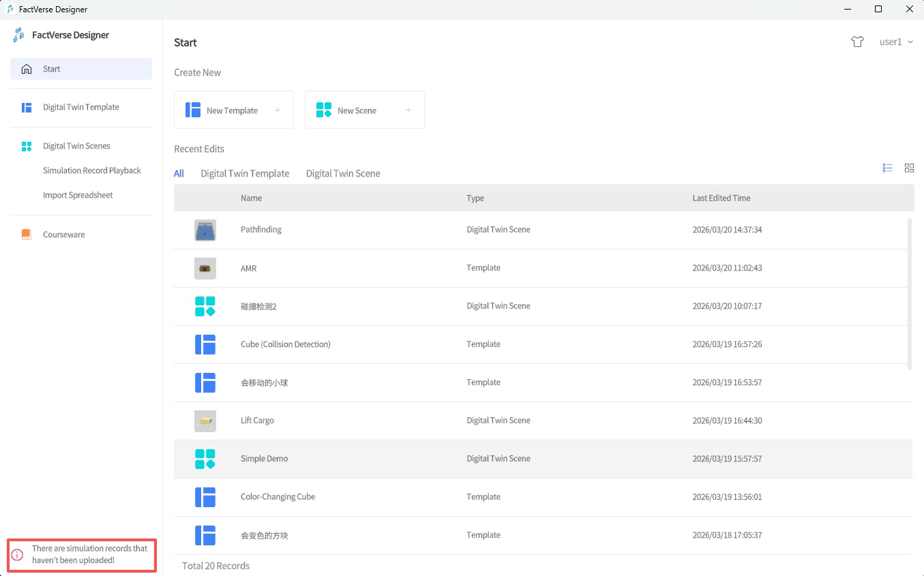
Task: Switch to list view layout icon
Action: coord(887,168)
